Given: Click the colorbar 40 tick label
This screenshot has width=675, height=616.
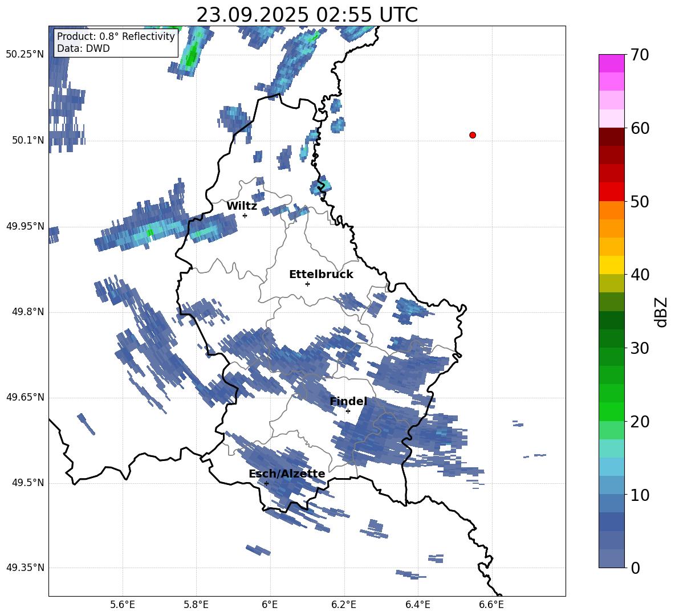Looking at the screenshot, I should (640, 275).
